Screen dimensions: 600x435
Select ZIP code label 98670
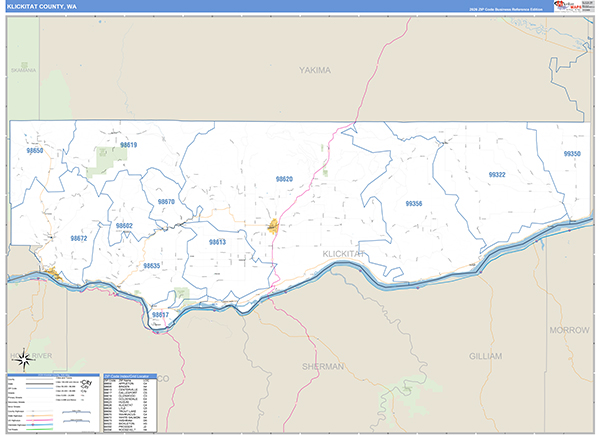[x=166, y=202]
